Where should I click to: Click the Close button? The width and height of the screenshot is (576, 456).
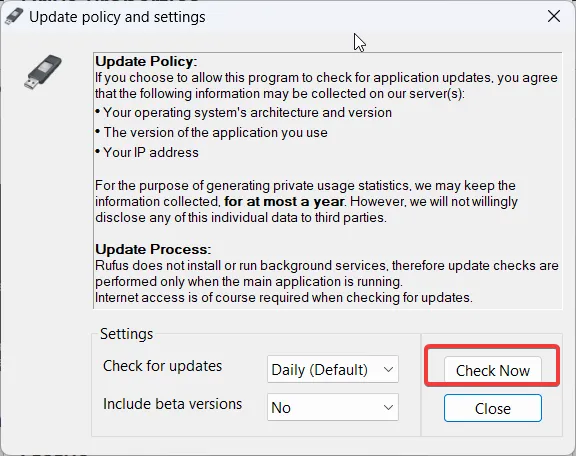(x=493, y=408)
